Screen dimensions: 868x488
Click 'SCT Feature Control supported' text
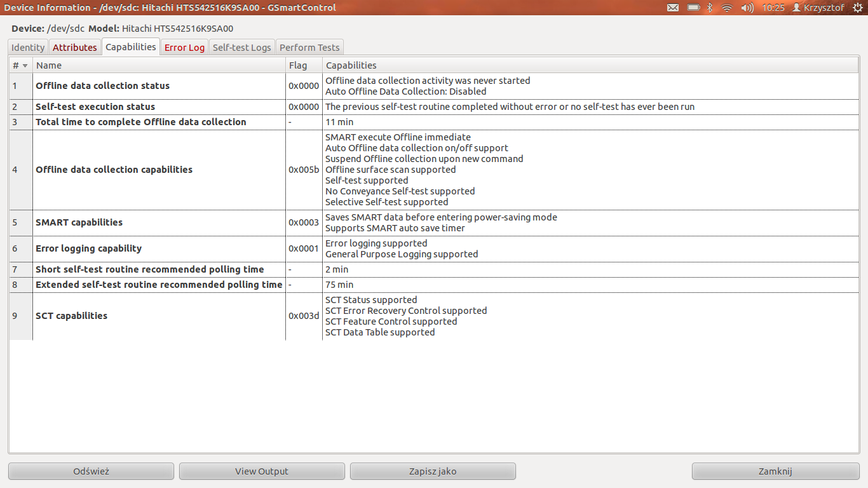[x=391, y=322]
